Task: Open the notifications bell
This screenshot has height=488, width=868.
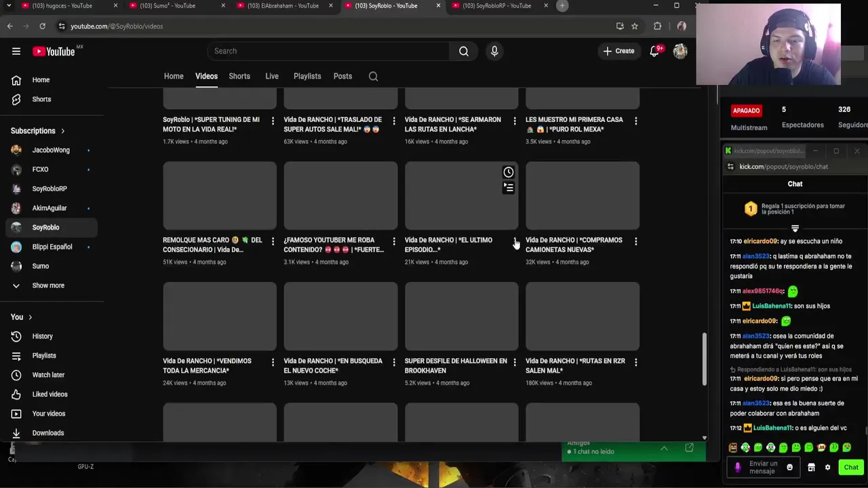Action: pos(655,51)
